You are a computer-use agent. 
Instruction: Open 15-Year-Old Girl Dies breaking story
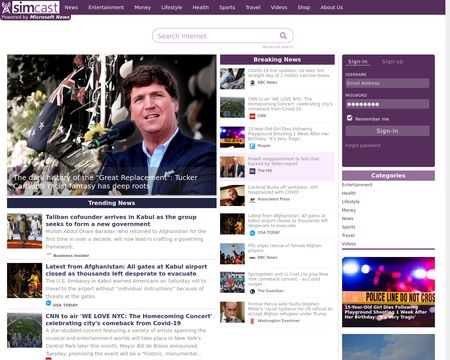(288, 134)
